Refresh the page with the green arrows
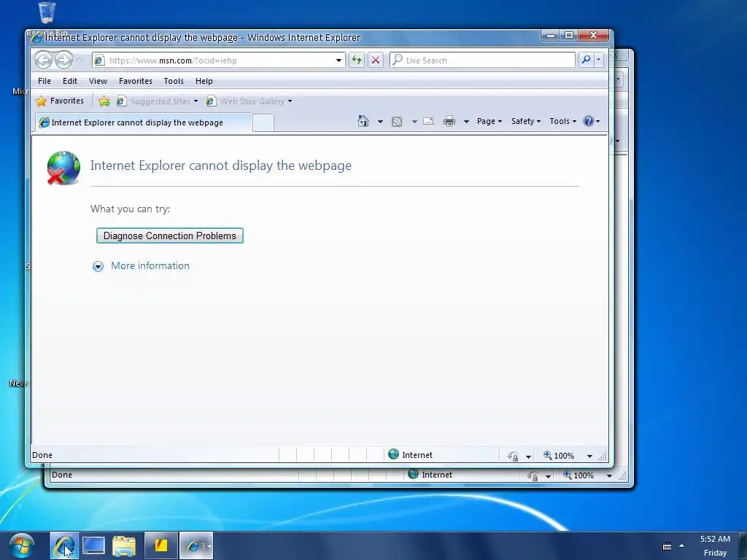 356,60
